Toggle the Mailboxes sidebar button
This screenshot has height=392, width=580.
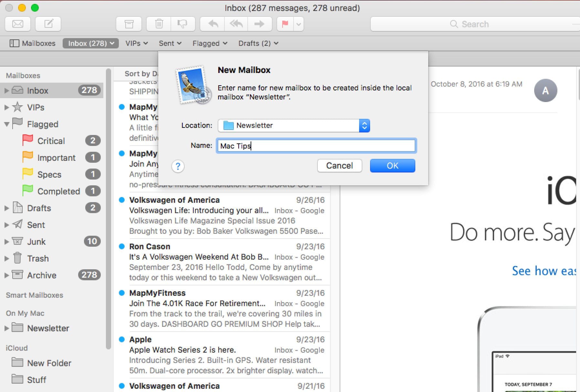click(32, 43)
